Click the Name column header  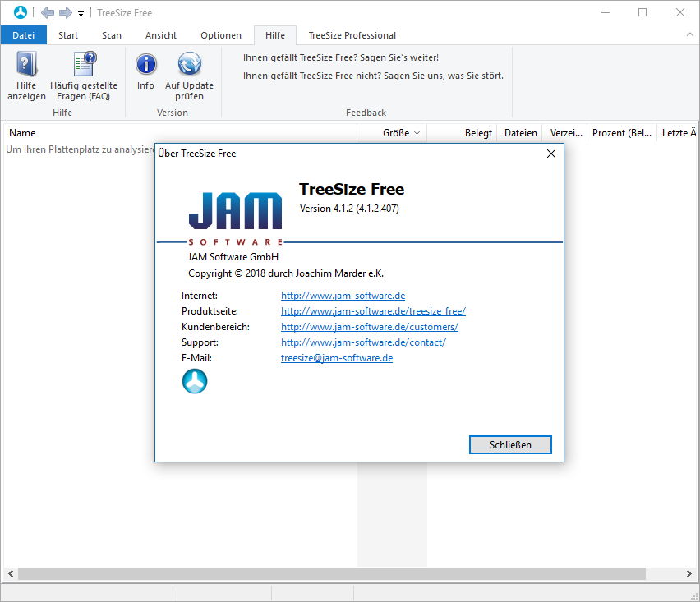pyautogui.click(x=179, y=133)
